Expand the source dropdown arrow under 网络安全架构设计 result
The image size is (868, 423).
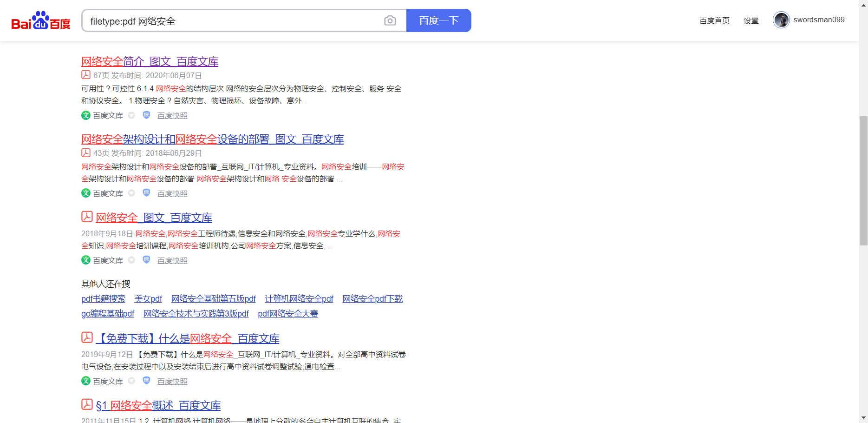tap(132, 193)
